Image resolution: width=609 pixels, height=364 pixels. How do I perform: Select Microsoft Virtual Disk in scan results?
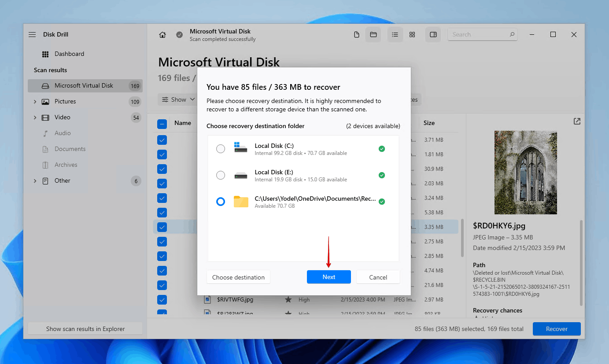click(x=85, y=86)
